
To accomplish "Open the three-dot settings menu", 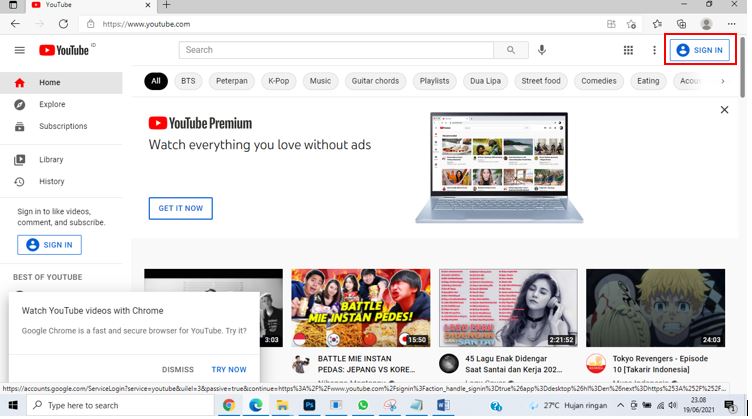I will 654,50.
